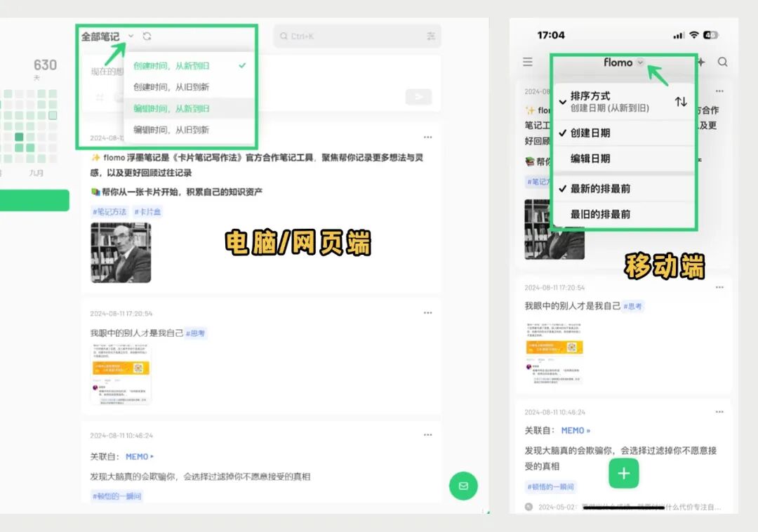Tap the sparkle AI icon in mobile header
The height and width of the screenshot is (532, 758).
click(701, 62)
